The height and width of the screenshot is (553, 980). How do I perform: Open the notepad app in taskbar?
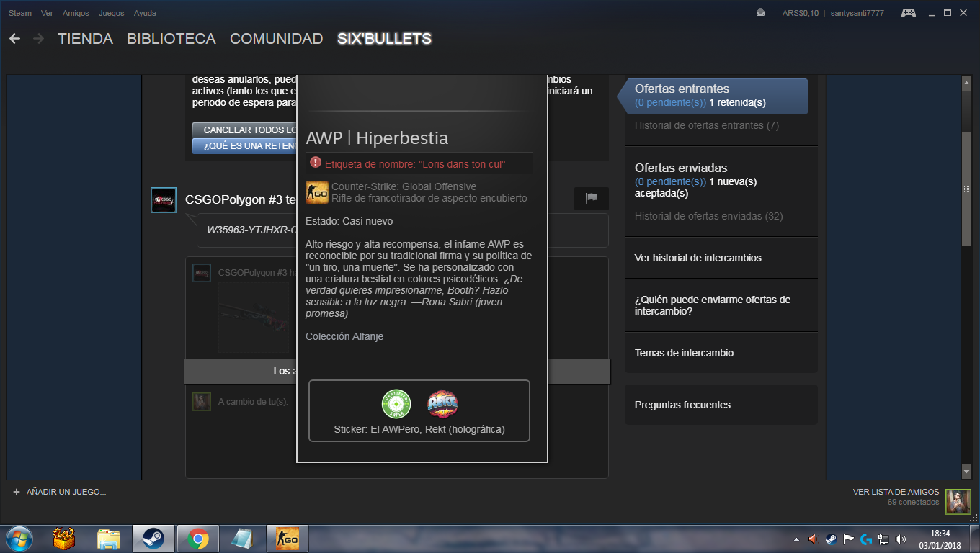pyautogui.click(x=243, y=538)
